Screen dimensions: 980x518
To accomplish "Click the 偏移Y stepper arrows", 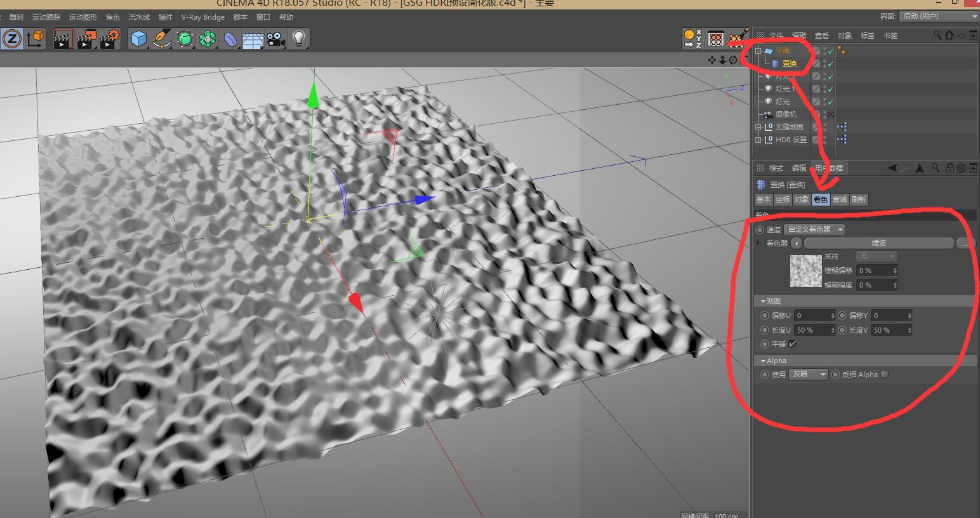I will tap(910, 315).
